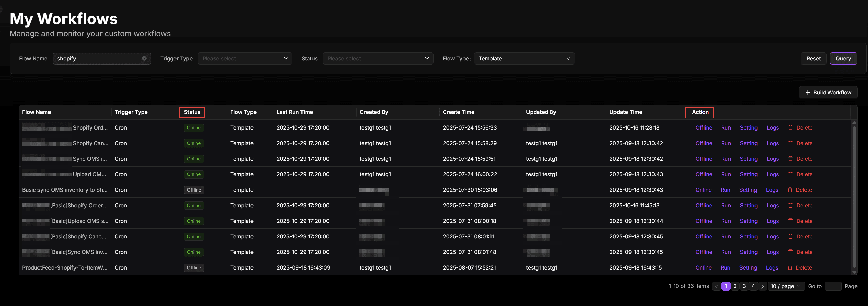Take the Shopify Can workflow Offline
The image size is (868, 306).
pos(703,143)
